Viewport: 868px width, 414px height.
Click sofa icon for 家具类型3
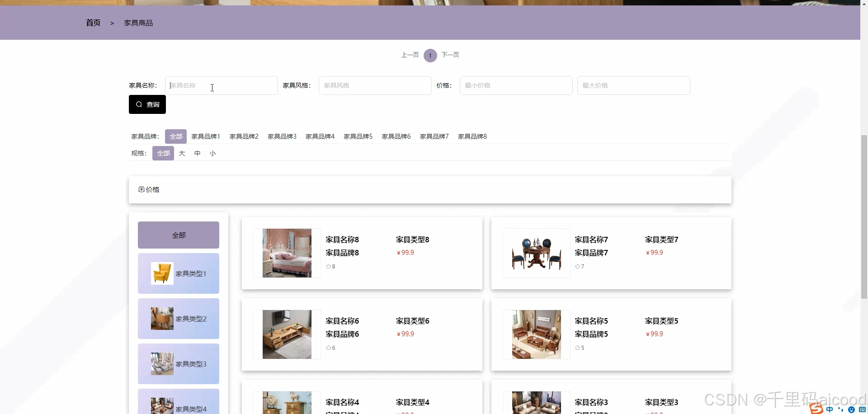coord(162,364)
